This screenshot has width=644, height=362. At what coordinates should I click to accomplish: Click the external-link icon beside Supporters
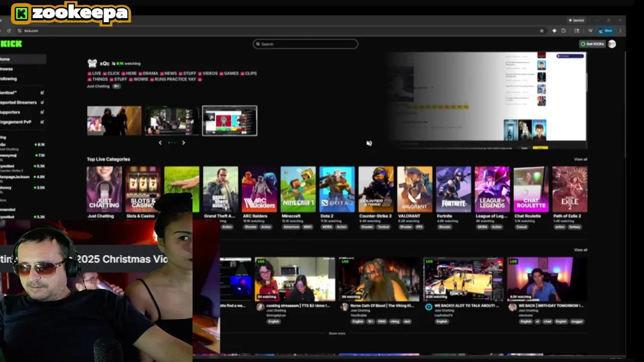(x=42, y=112)
